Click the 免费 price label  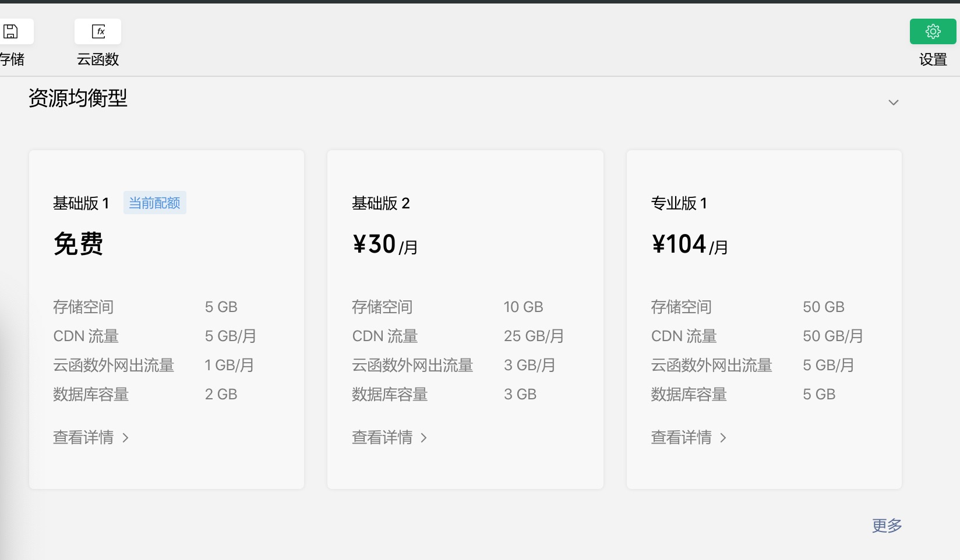tap(78, 244)
